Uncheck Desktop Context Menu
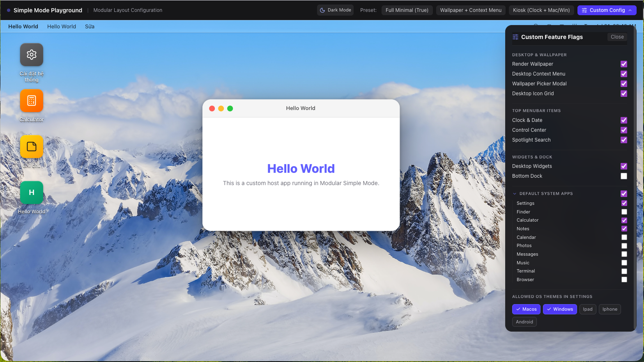Viewport: 644px width, 362px height. point(624,74)
